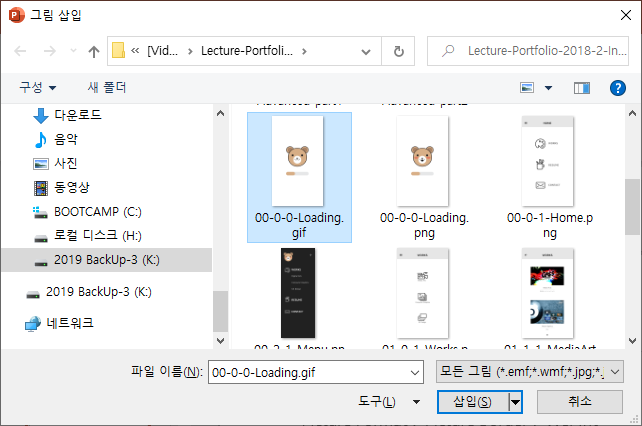This screenshot has height=426, width=642.
Task: Click the search box for Lecture-Portfolio
Action: point(528,51)
